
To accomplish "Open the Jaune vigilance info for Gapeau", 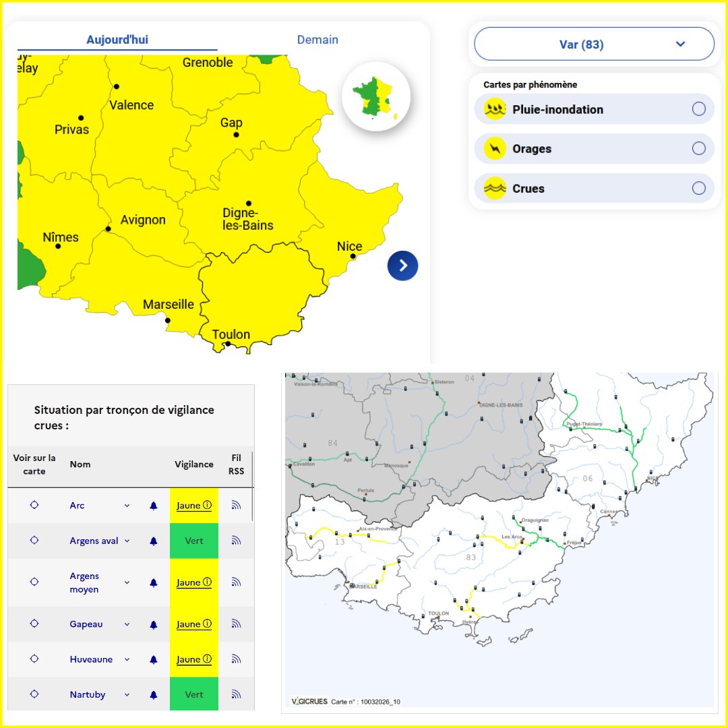I will click(x=194, y=624).
